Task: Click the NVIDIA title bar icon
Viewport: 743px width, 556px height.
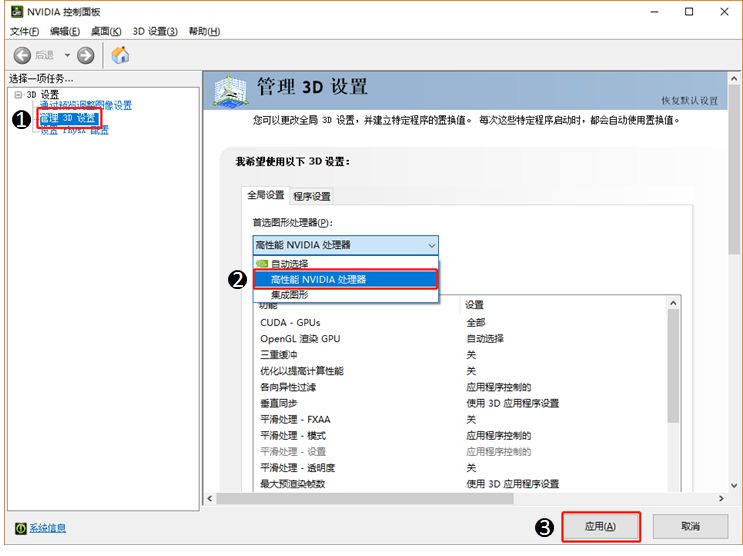Action: click(17, 11)
